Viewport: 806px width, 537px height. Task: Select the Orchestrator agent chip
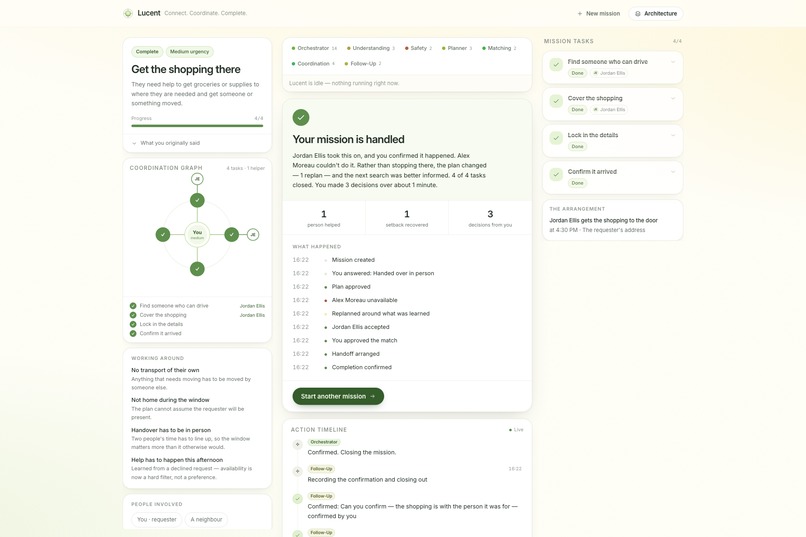point(314,48)
